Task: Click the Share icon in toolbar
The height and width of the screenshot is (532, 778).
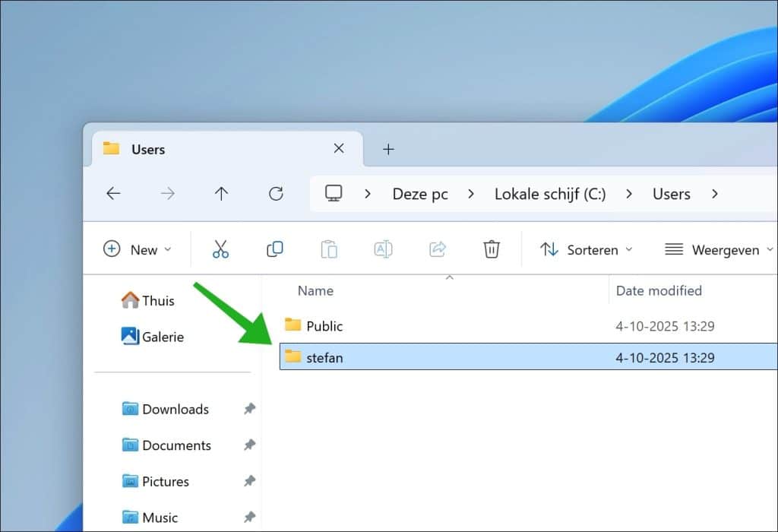Action: 438,249
